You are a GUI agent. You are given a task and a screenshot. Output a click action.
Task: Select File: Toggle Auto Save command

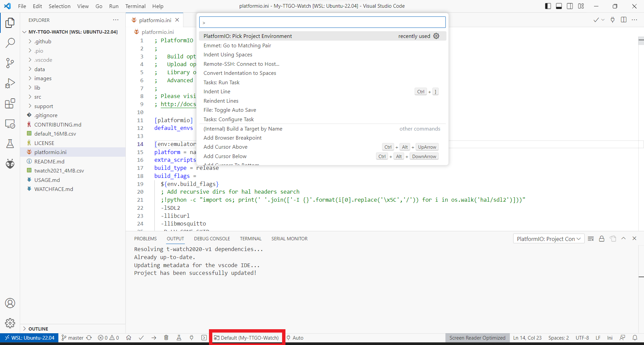click(322, 110)
